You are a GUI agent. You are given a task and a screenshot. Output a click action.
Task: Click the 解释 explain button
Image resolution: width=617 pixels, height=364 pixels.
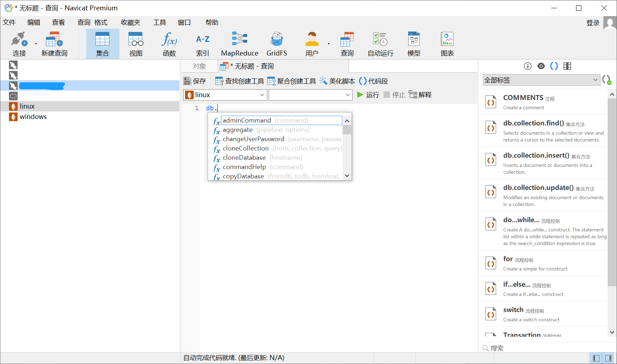[x=420, y=95]
